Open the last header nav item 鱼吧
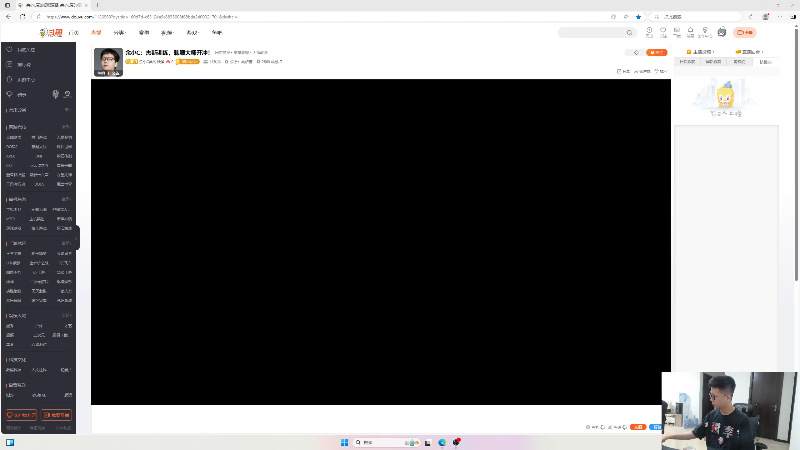Image resolution: width=800 pixels, height=450 pixels. 217,33
